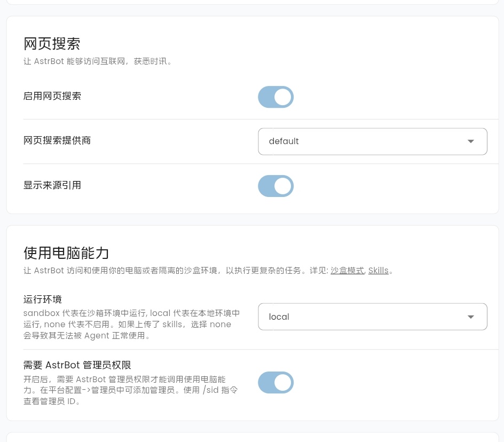Screen dimensions: 504x442
Task: Click the 网页搜索提供商 label
Action: click(57, 140)
